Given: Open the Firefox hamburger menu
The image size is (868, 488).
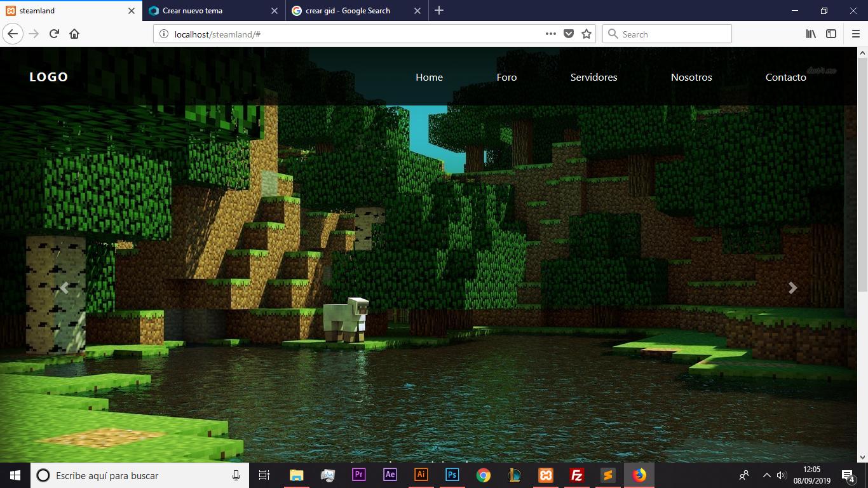Looking at the screenshot, I should pyautogui.click(x=855, y=34).
